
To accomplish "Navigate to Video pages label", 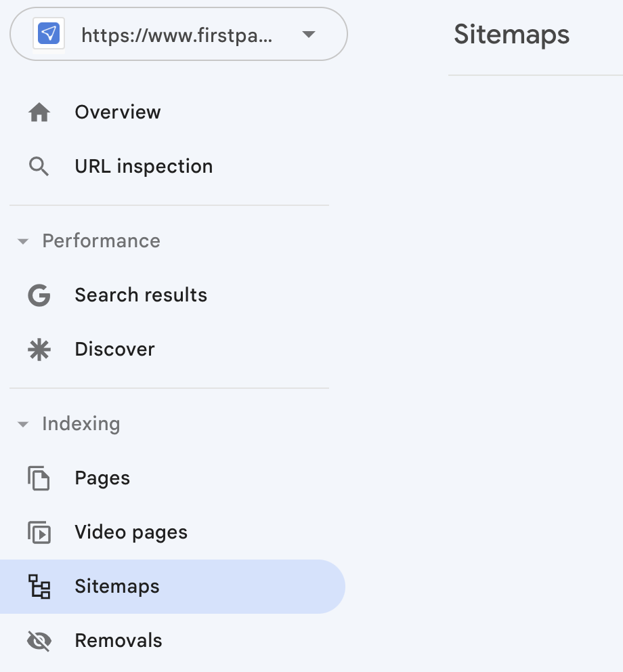I will [x=131, y=532].
